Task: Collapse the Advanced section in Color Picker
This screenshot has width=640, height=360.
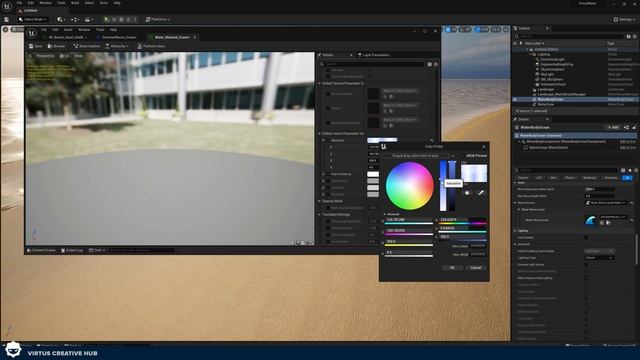Action: point(384,214)
